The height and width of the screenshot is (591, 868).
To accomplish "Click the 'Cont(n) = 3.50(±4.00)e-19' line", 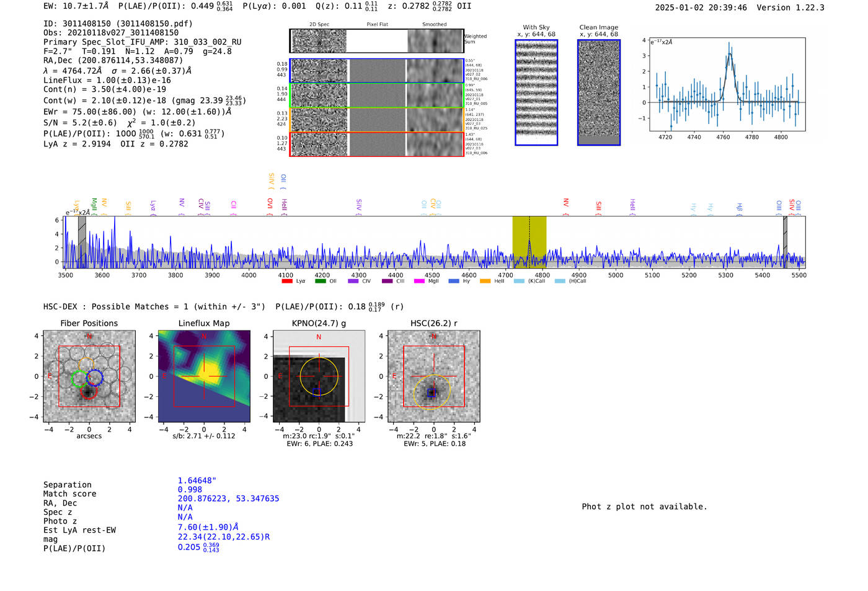I will (x=105, y=89).
